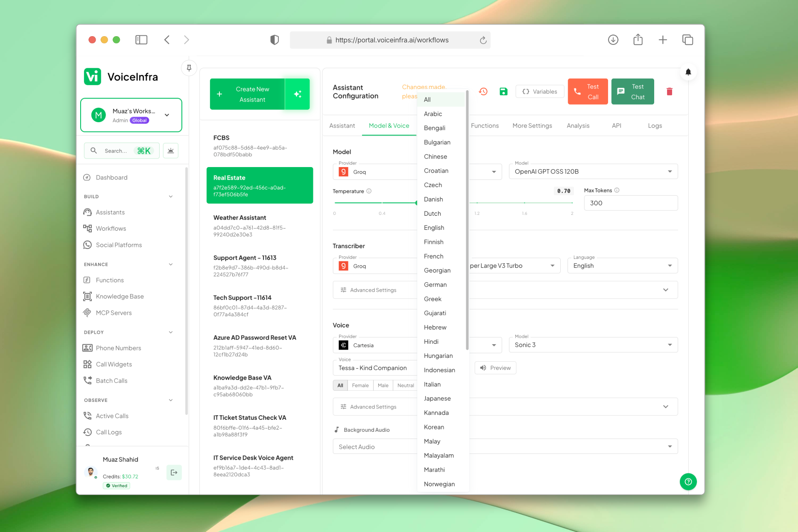This screenshot has height=532, width=798.
Task: Preview the selected voice
Action: click(495, 368)
